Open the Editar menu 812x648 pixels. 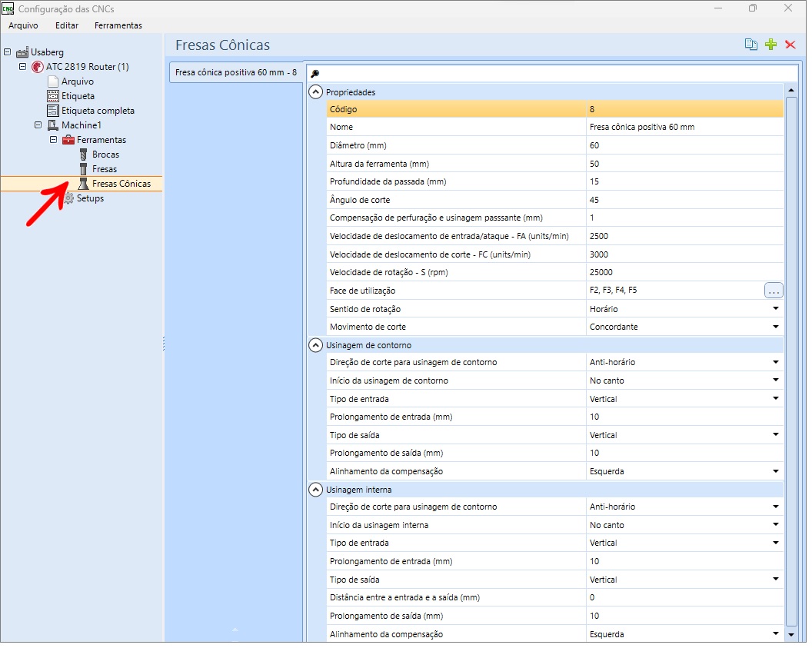pyautogui.click(x=68, y=25)
